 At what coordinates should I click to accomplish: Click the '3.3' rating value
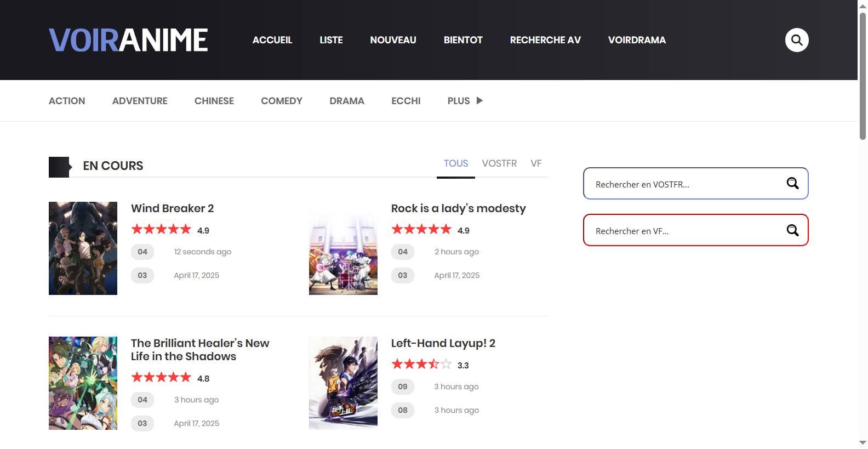(x=463, y=365)
